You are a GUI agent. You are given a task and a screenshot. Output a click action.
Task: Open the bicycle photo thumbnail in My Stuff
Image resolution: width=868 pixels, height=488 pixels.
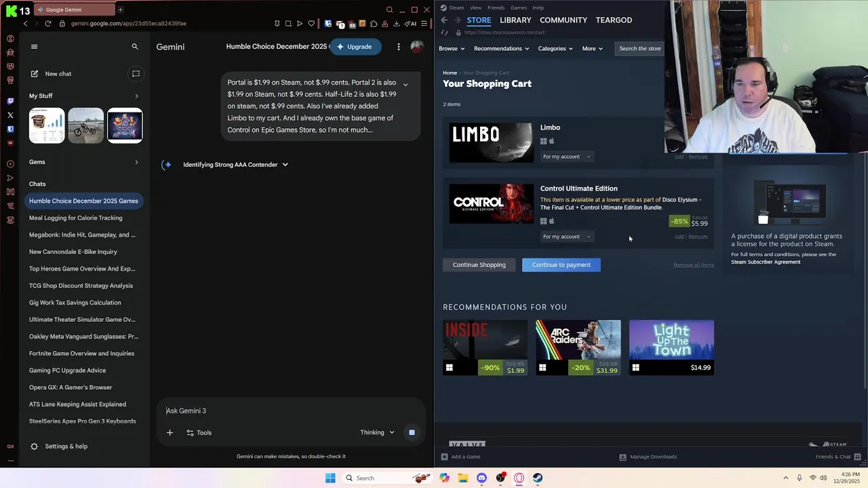pyautogui.click(x=86, y=125)
